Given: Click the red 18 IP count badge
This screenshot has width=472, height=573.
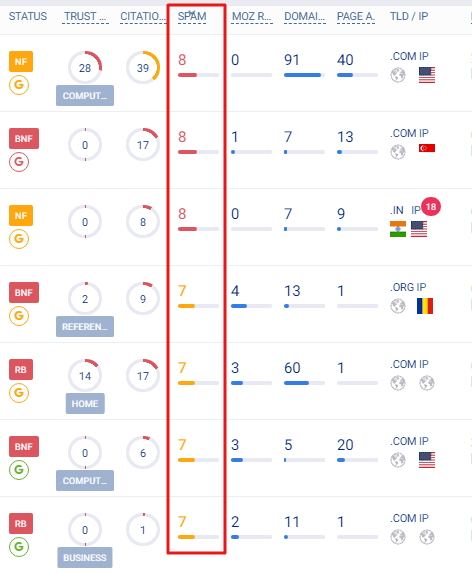Looking at the screenshot, I should [x=431, y=207].
